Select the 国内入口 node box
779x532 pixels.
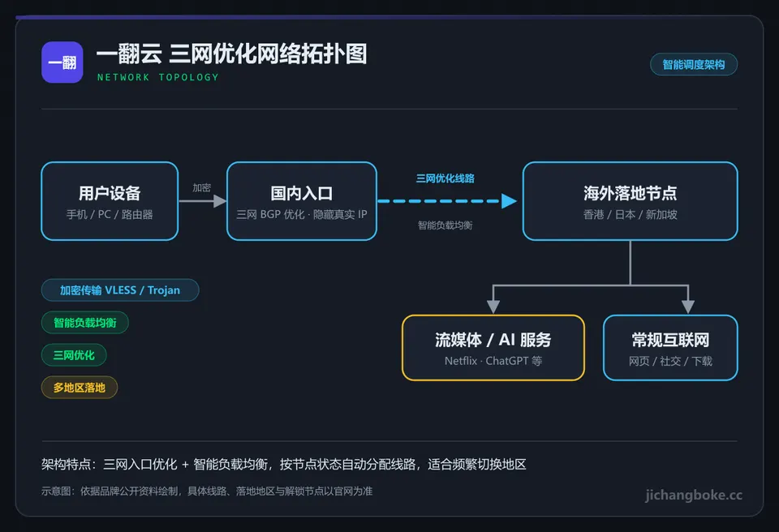(x=302, y=201)
